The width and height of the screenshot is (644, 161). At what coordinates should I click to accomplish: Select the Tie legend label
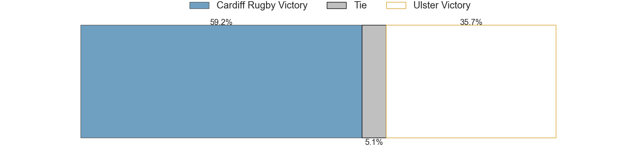point(360,5)
